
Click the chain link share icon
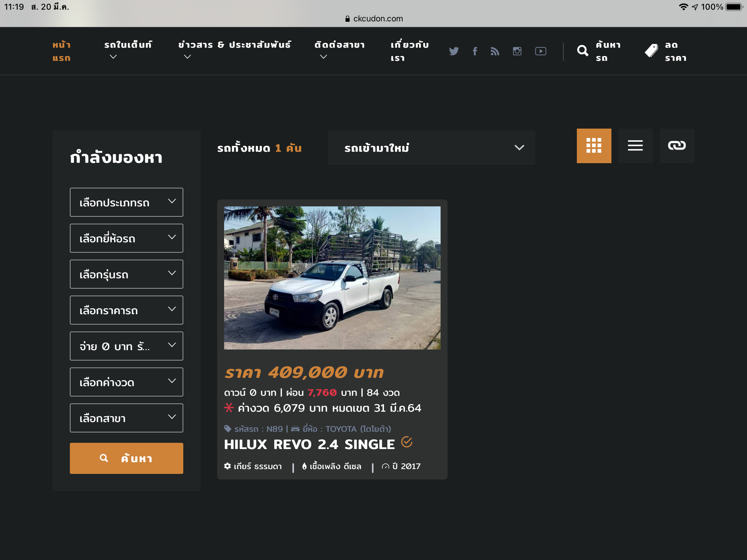[x=677, y=146]
